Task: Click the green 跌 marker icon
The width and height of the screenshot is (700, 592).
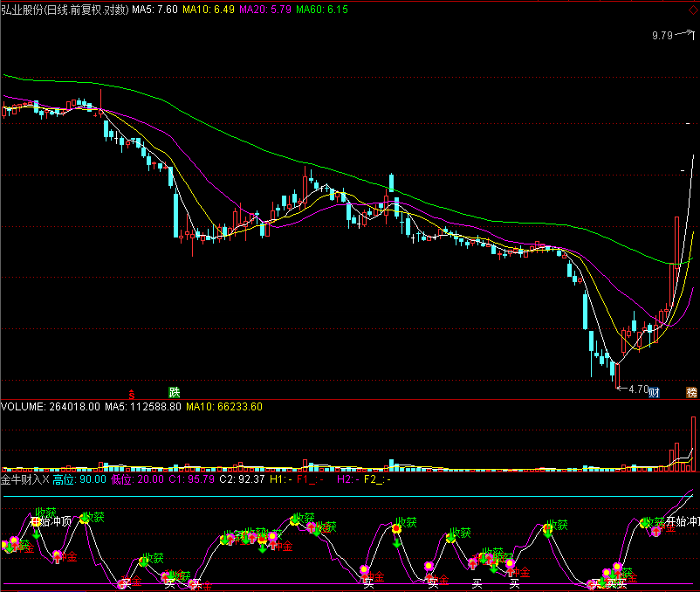Action: (174, 392)
